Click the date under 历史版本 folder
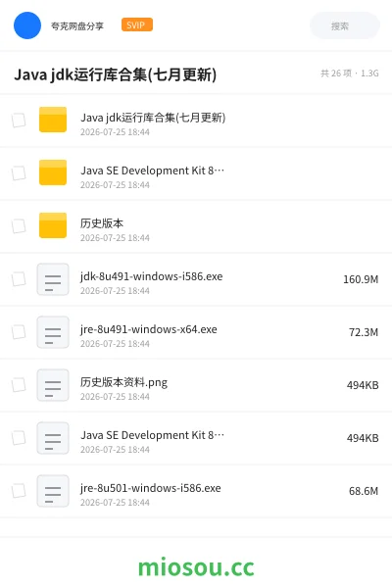The width and height of the screenshot is (392, 588). [115, 238]
